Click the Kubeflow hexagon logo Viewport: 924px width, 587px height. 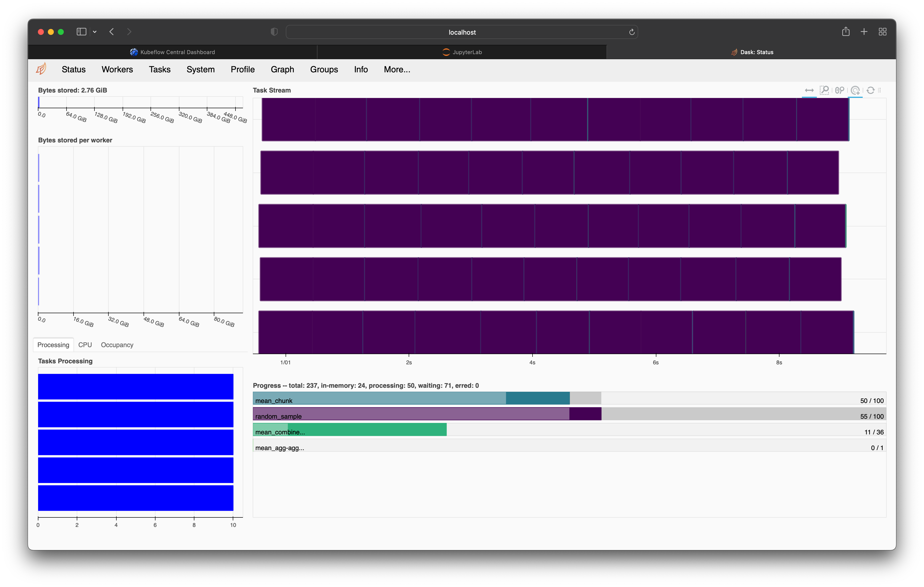tap(134, 52)
